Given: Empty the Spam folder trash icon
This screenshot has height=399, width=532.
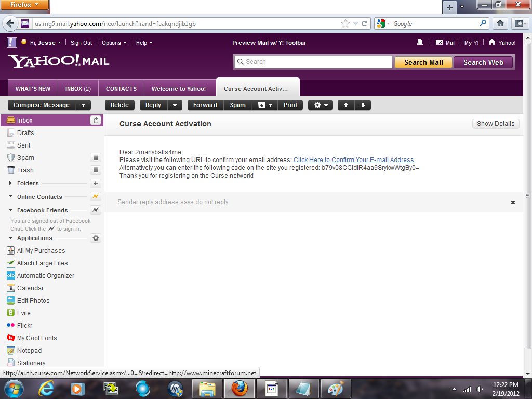Looking at the screenshot, I should coord(96,157).
